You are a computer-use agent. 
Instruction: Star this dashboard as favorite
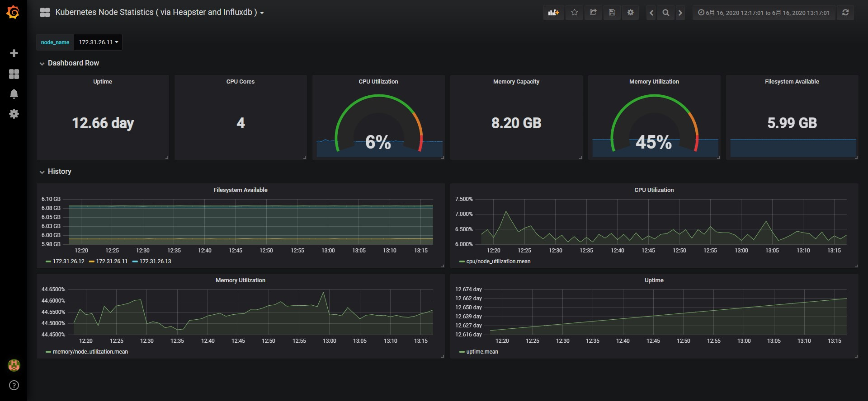pyautogui.click(x=575, y=13)
